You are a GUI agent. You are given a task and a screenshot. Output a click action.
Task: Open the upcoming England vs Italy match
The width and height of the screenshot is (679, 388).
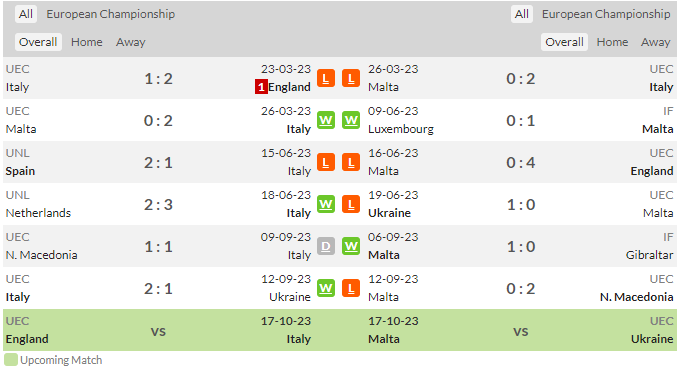(x=158, y=330)
